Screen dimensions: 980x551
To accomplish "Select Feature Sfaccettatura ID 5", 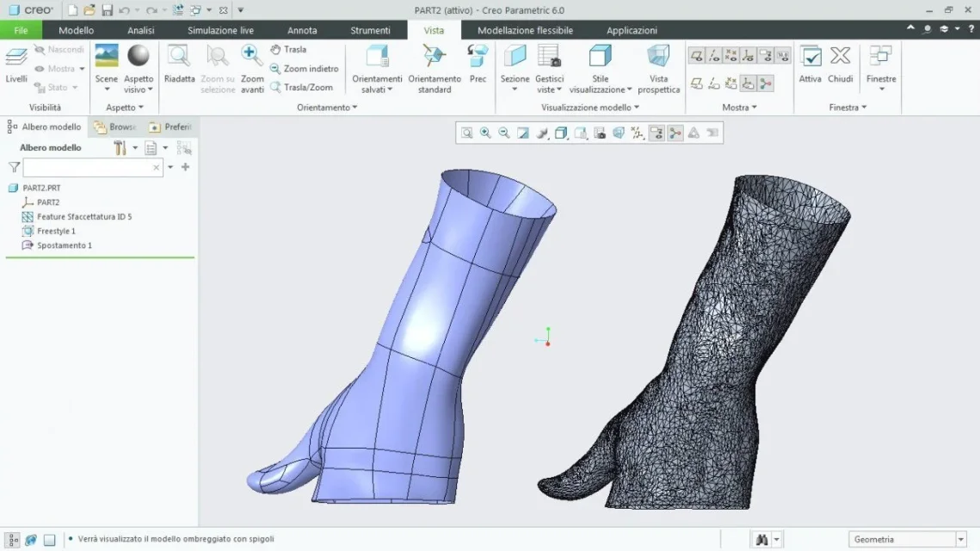I will coord(83,216).
